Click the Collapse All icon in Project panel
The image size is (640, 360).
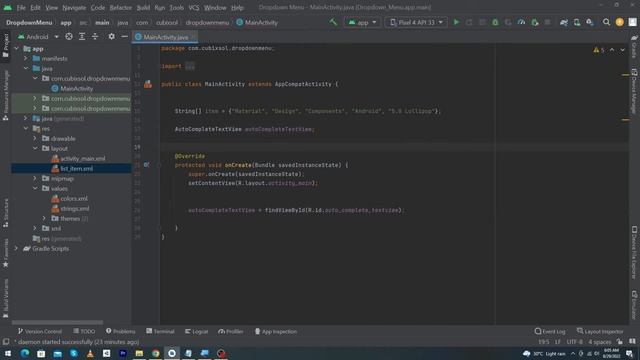tap(95, 37)
